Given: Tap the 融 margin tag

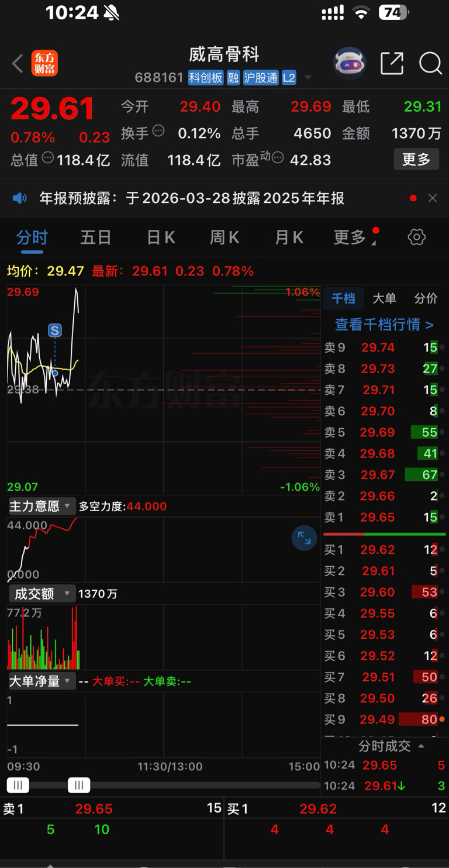Looking at the screenshot, I should point(233,77).
